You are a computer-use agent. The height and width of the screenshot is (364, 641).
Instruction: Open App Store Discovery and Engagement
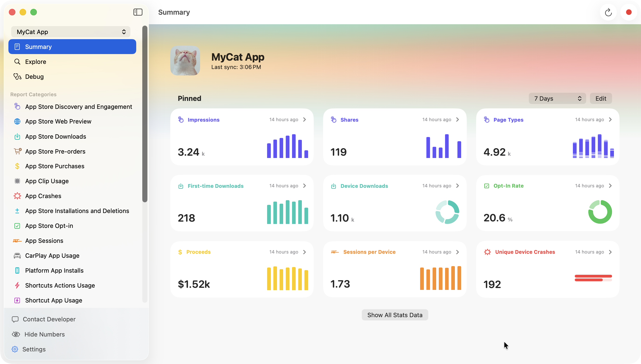(78, 106)
